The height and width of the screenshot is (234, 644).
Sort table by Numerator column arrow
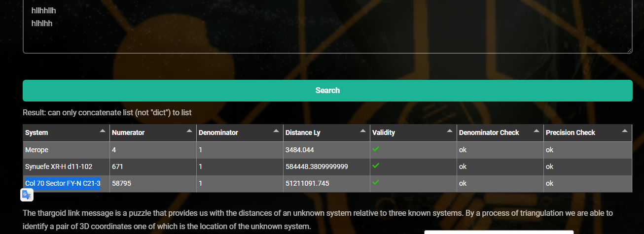pos(189,131)
